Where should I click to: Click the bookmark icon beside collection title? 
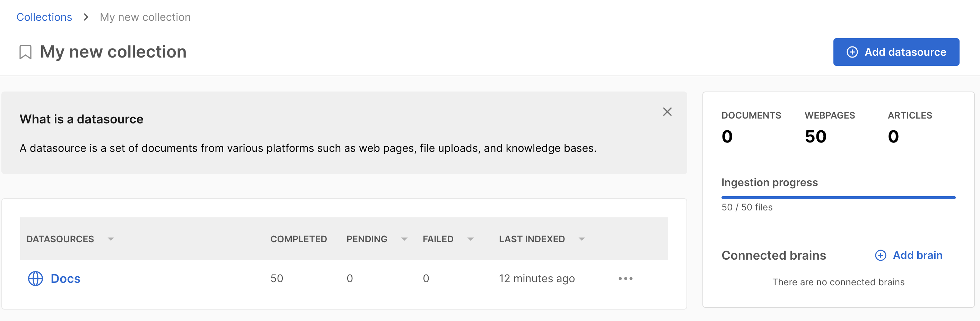(26, 52)
